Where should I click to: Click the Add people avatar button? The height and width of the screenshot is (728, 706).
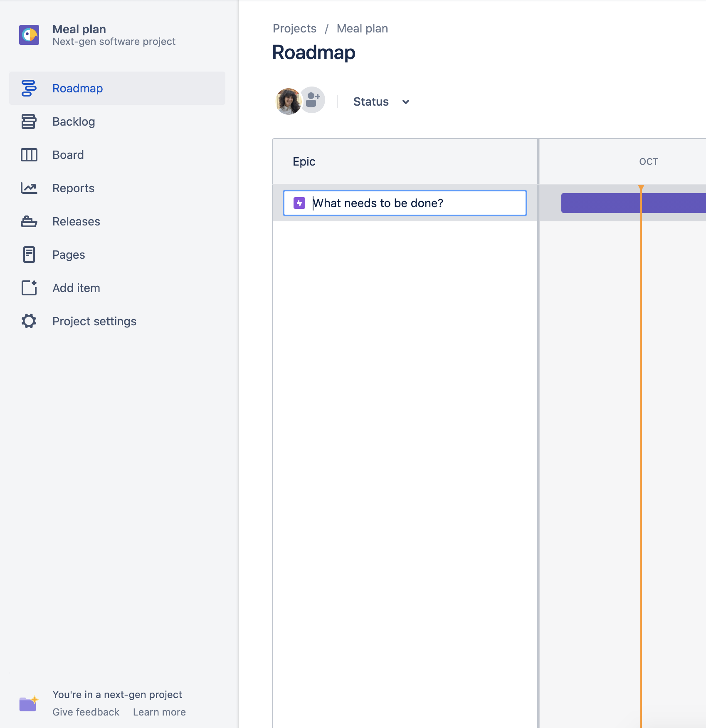pos(313,100)
